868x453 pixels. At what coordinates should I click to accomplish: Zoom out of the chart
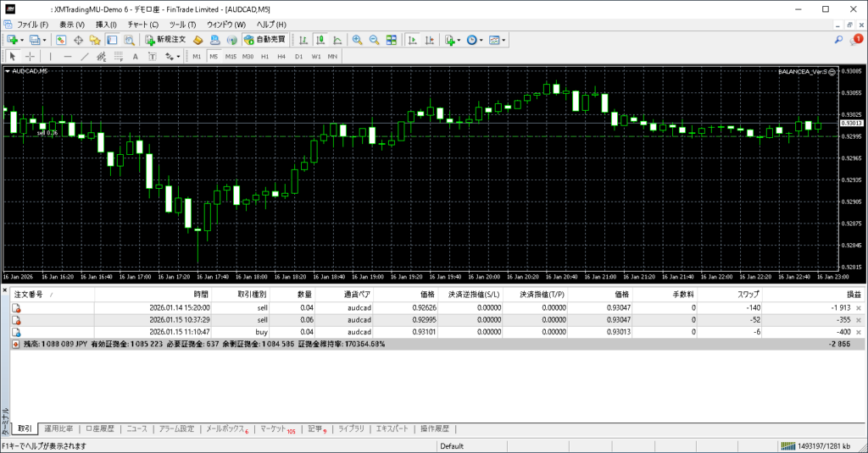point(374,40)
